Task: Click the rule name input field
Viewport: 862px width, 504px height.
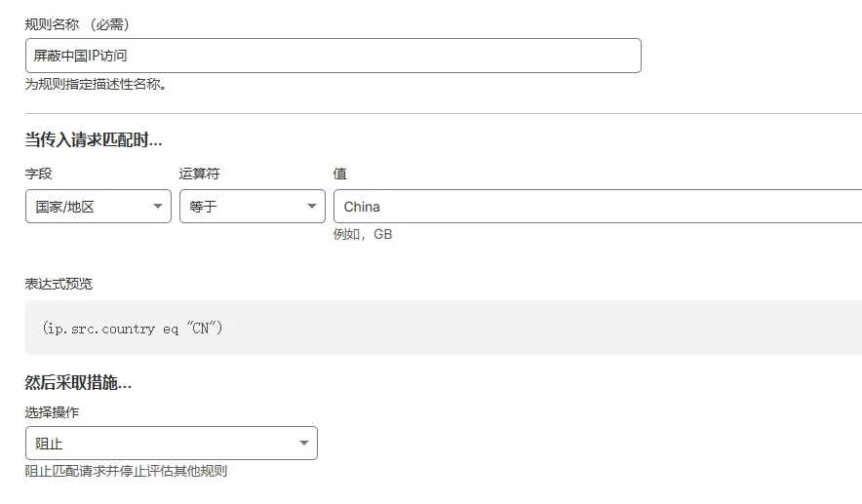Action: click(x=333, y=56)
